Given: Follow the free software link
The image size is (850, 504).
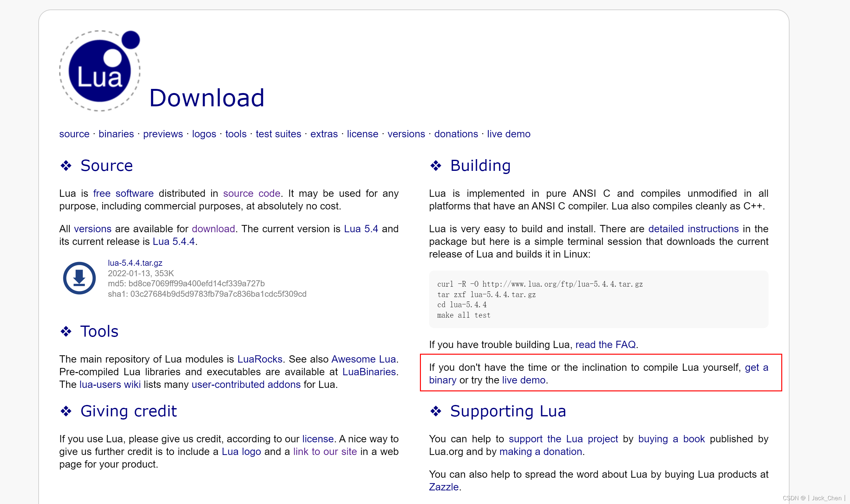Looking at the screenshot, I should pos(124,193).
